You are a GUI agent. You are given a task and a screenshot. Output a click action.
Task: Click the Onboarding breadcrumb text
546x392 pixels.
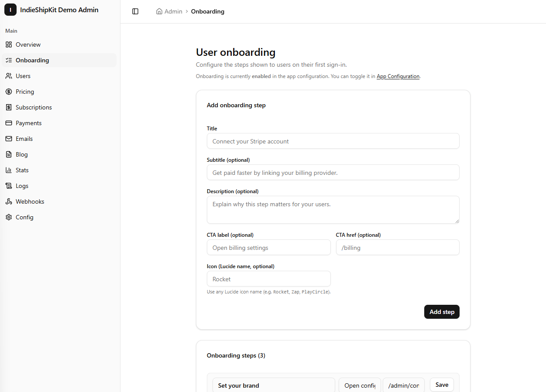(x=208, y=11)
